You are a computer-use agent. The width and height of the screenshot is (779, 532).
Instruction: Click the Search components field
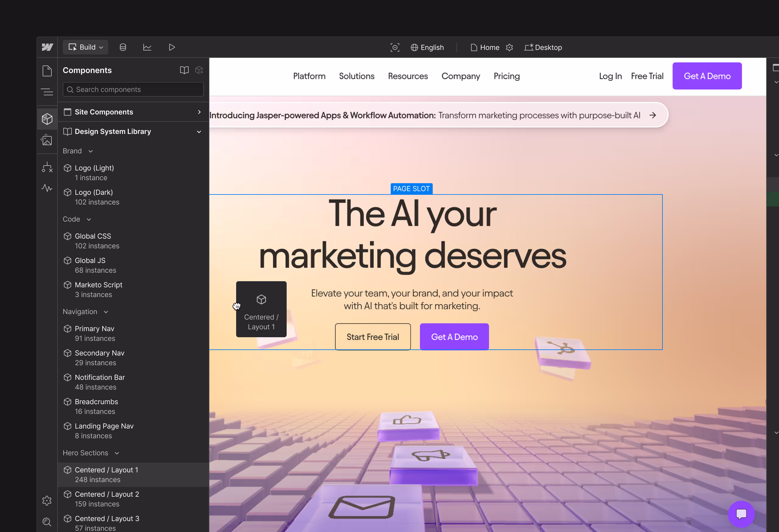pos(133,89)
